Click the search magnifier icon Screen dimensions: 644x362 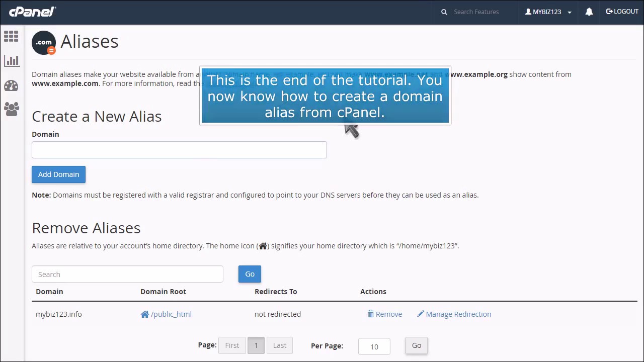pos(444,12)
